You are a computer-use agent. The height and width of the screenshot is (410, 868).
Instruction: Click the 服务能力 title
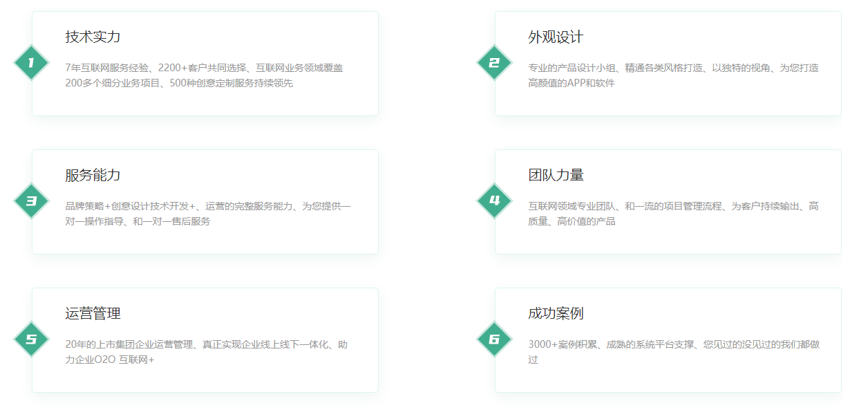(93, 176)
